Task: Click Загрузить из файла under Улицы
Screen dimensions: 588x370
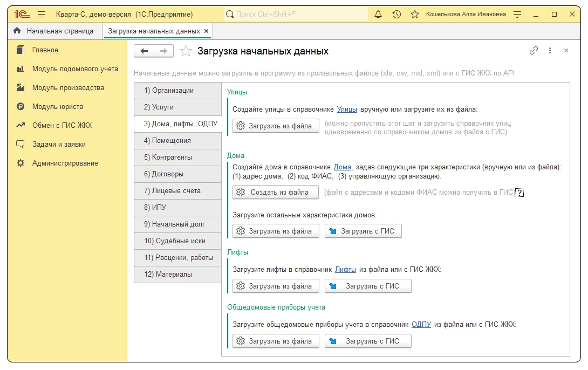Action: point(276,126)
